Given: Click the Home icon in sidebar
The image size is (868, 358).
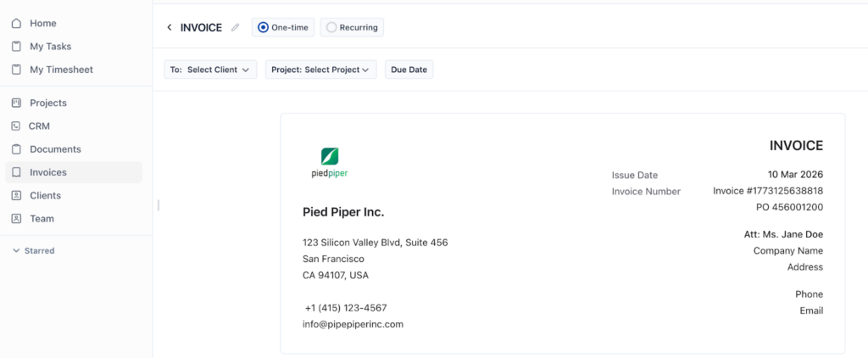Looking at the screenshot, I should click(x=16, y=23).
